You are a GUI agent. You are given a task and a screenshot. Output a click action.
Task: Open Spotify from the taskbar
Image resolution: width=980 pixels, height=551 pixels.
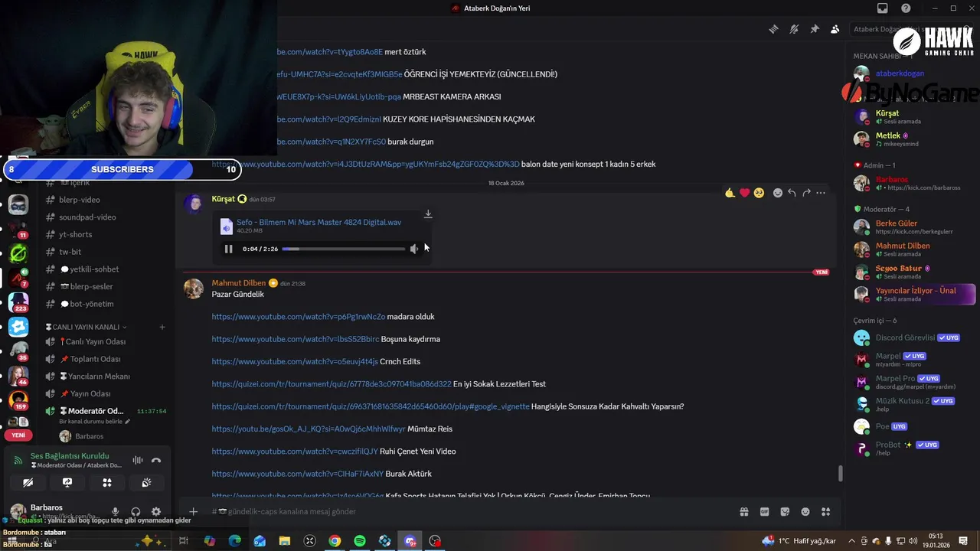coord(360,541)
